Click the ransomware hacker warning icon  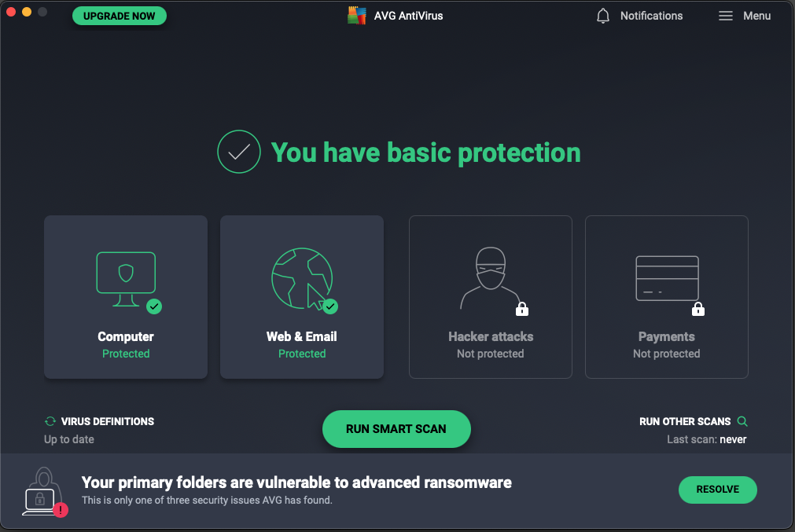click(x=42, y=492)
